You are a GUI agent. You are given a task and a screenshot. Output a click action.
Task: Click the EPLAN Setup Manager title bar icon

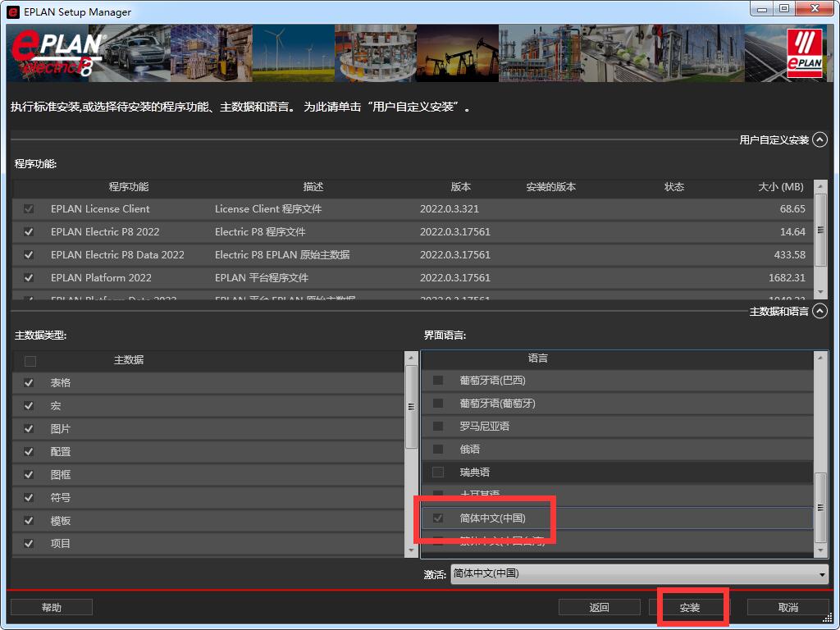tap(13, 12)
